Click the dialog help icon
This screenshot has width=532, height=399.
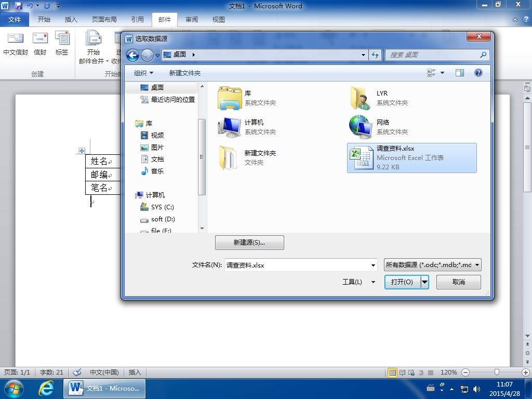[478, 73]
